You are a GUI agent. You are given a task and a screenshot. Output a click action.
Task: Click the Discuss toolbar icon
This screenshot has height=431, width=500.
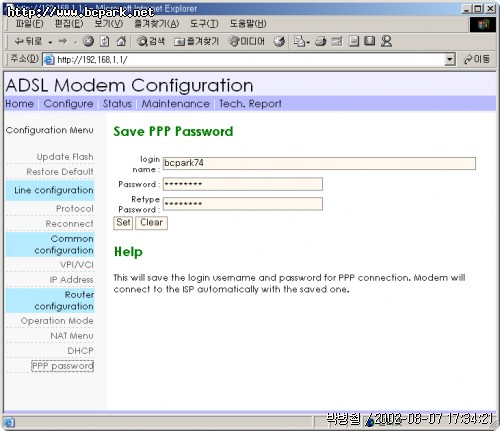[x=354, y=41]
